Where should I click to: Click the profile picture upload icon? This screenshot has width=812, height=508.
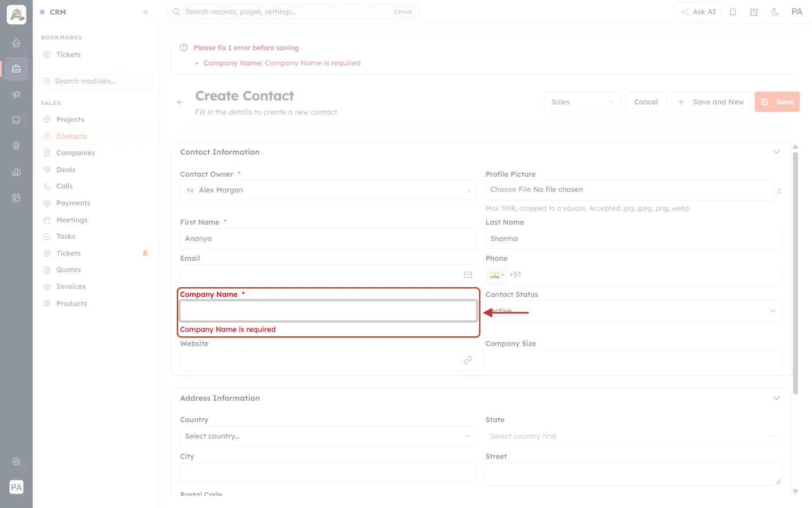[x=779, y=191]
